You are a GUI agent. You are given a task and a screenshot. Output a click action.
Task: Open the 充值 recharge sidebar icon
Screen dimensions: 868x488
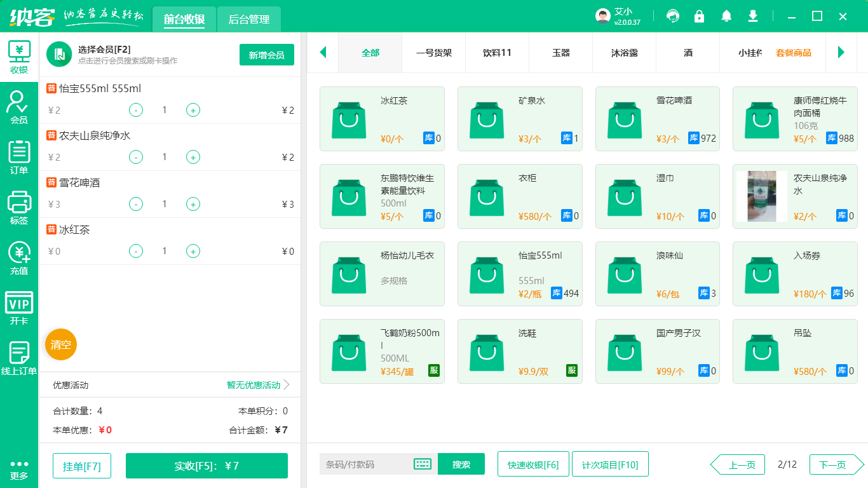(x=19, y=259)
